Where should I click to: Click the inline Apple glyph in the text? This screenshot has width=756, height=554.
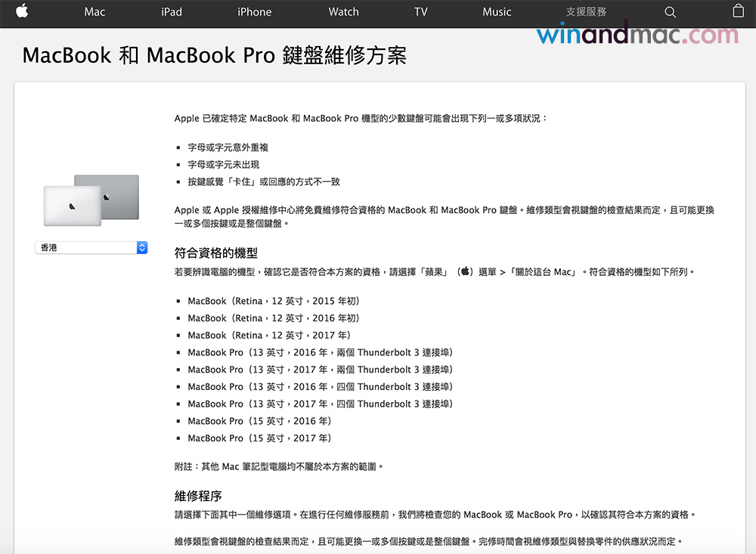(466, 271)
